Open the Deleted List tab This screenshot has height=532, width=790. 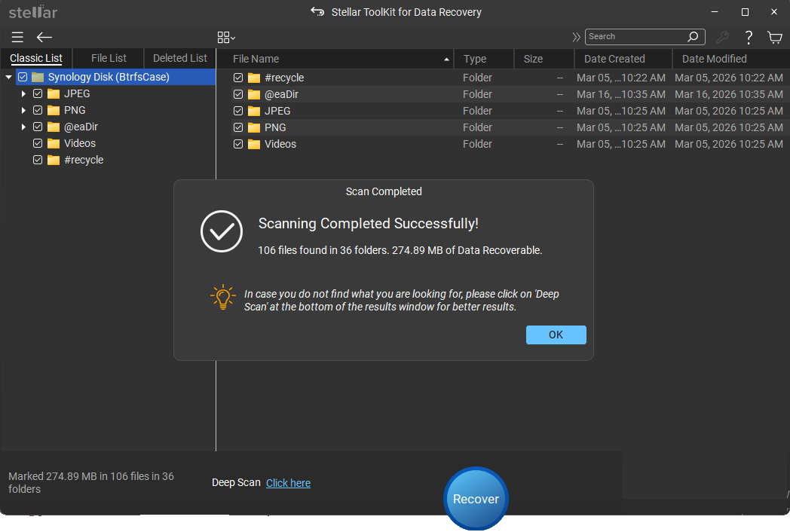[179, 57]
